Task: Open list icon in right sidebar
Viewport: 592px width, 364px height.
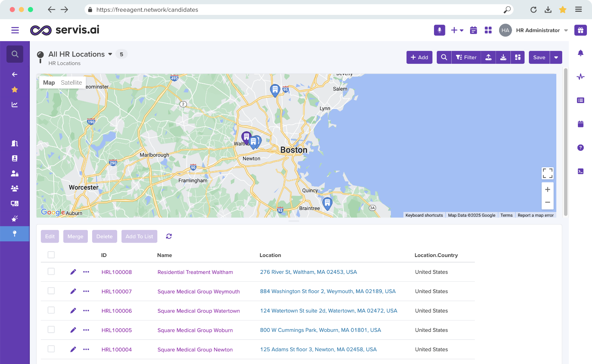Action: click(581, 100)
